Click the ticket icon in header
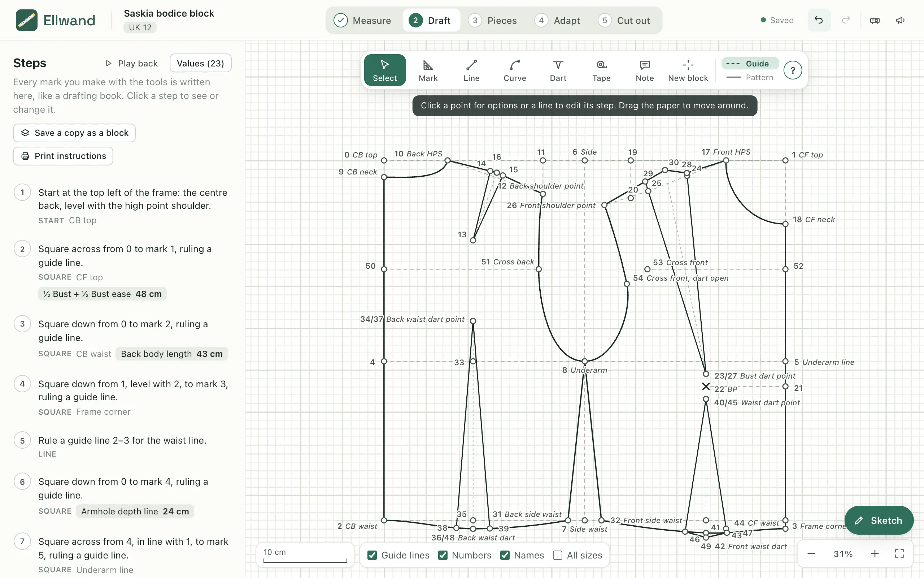924x578 pixels. click(875, 20)
